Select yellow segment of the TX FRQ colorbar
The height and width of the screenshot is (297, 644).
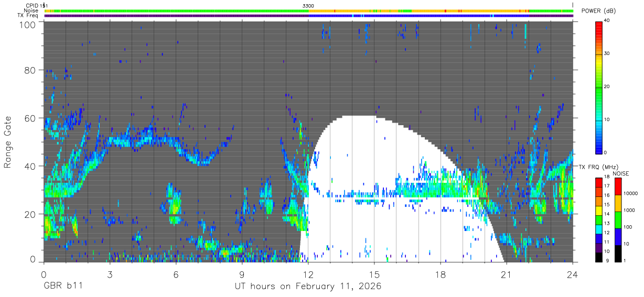[x=599, y=211]
